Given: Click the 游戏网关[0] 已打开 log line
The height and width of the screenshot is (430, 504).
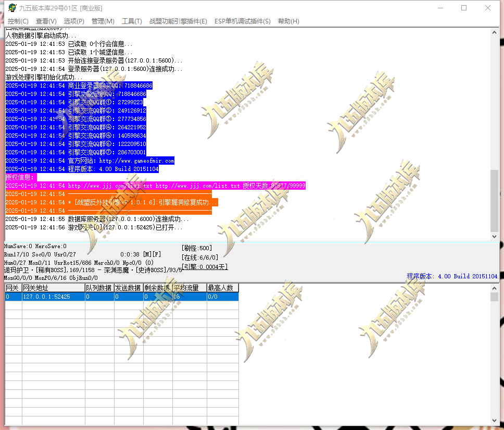Looking at the screenshot, I should [x=94, y=228].
